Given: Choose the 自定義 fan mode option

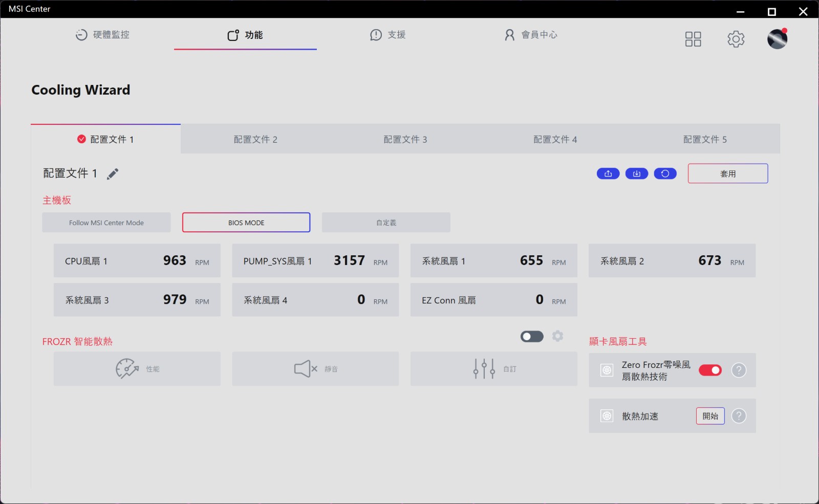Looking at the screenshot, I should pyautogui.click(x=386, y=223).
